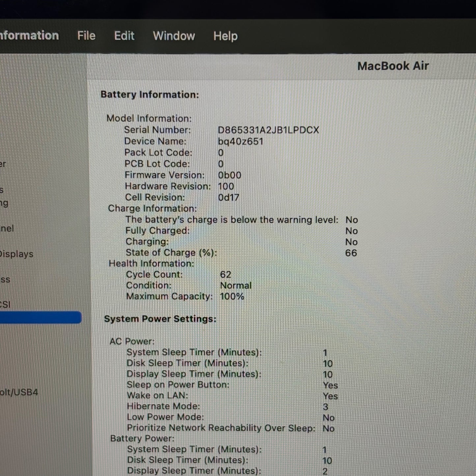Select cell revision value 0d17

coord(229,198)
